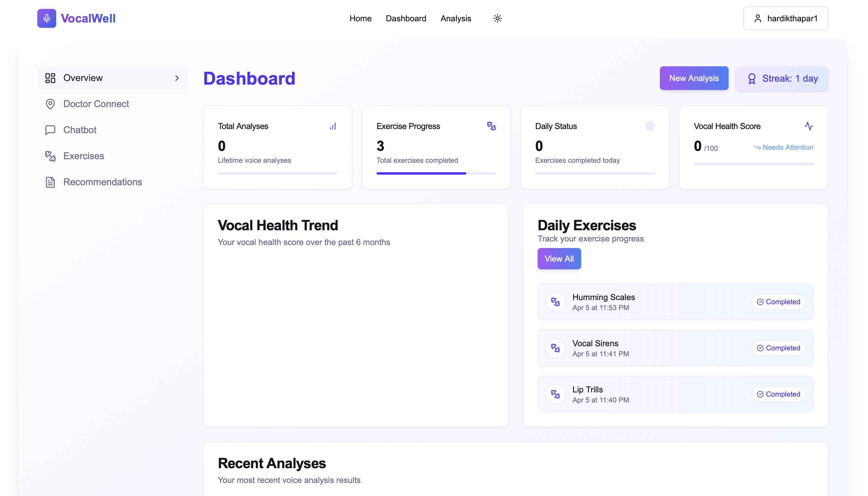This screenshot has height=496, width=868.
Task: Expand the Overview chevron arrow
Action: point(177,78)
